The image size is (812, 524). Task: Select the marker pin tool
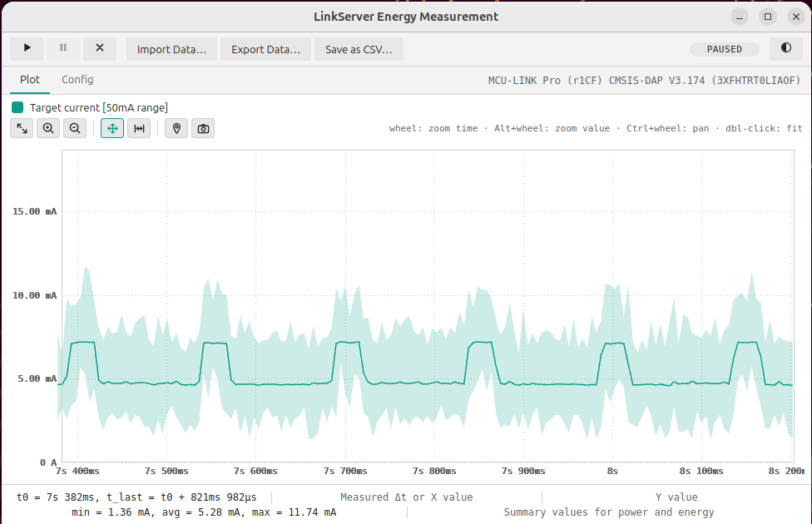[176, 128]
